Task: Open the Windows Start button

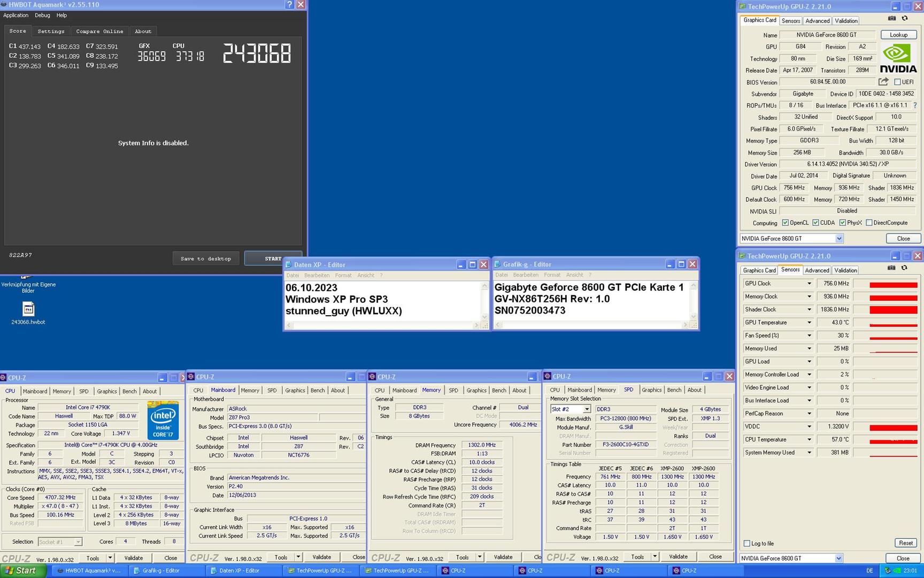Action: (22, 571)
